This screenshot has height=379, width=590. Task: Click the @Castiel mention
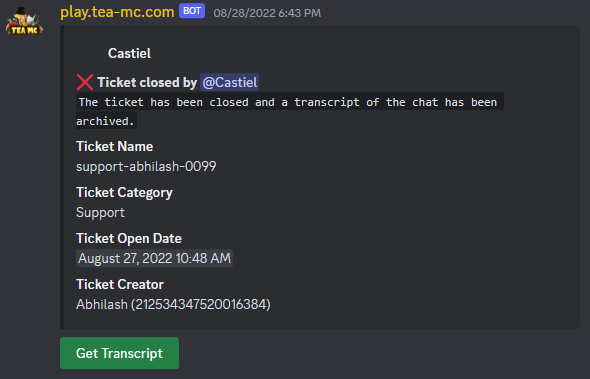(x=230, y=82)
